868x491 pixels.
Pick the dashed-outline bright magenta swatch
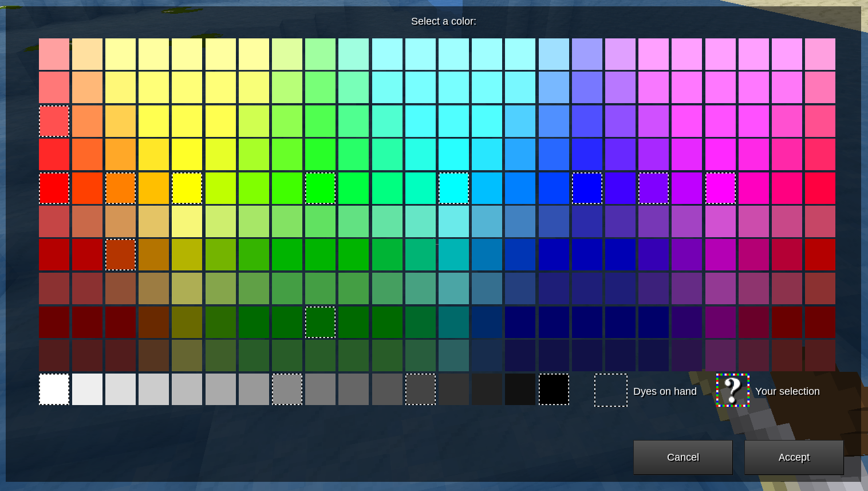pyautogui.click(x=720, y=188)
